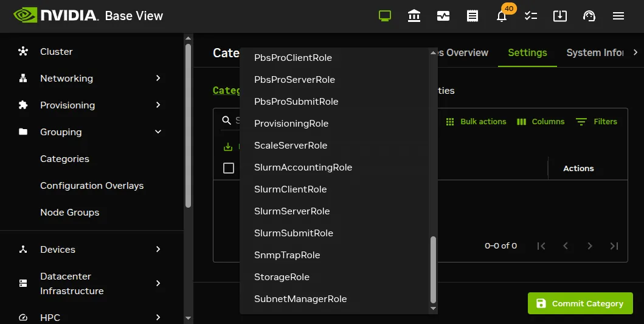Open Bulk actions menu
Image resolution: width=644 pixels, height=324 pixels.
(x=476, y=122)
